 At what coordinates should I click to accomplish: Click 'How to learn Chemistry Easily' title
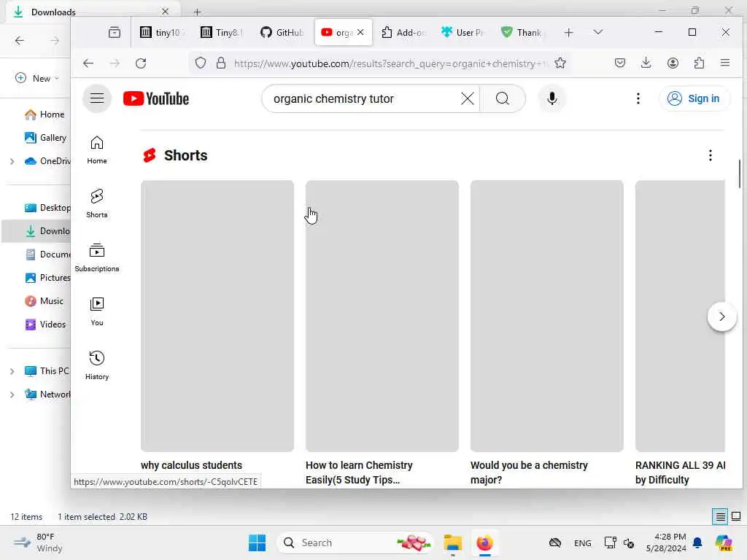(x=359, y=472)
